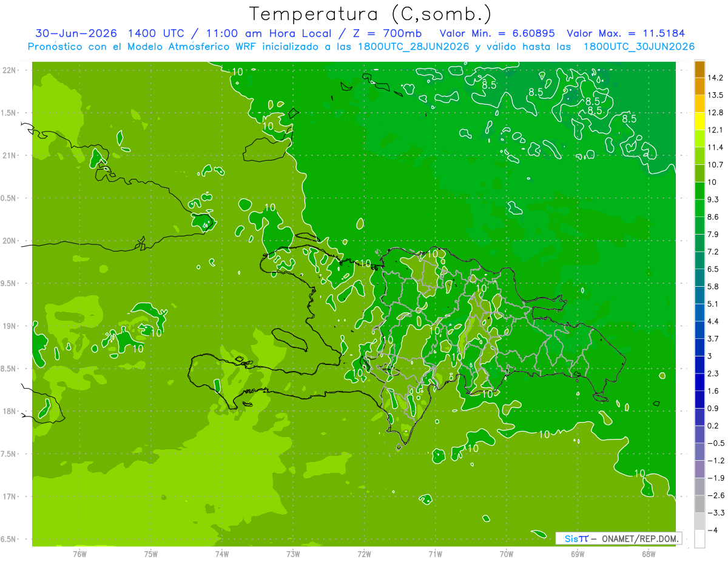728x562 pixels.
Task: Click the '5.8' colorbar value
Action: (713, 286)
